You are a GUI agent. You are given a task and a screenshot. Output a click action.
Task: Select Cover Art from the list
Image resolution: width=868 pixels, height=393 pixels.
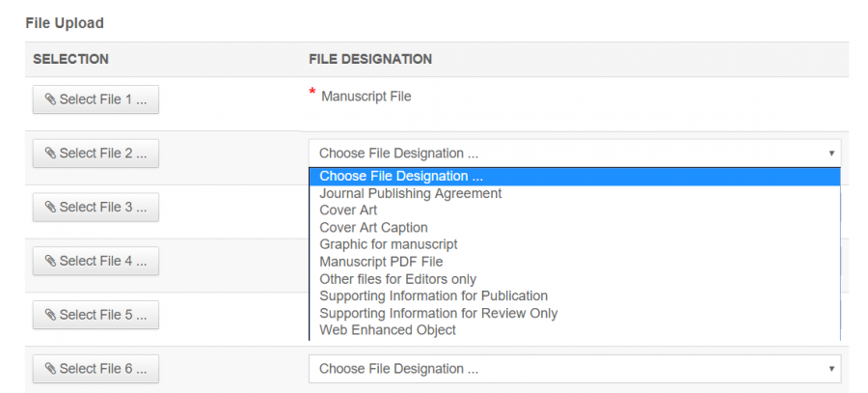coord(348,211)
